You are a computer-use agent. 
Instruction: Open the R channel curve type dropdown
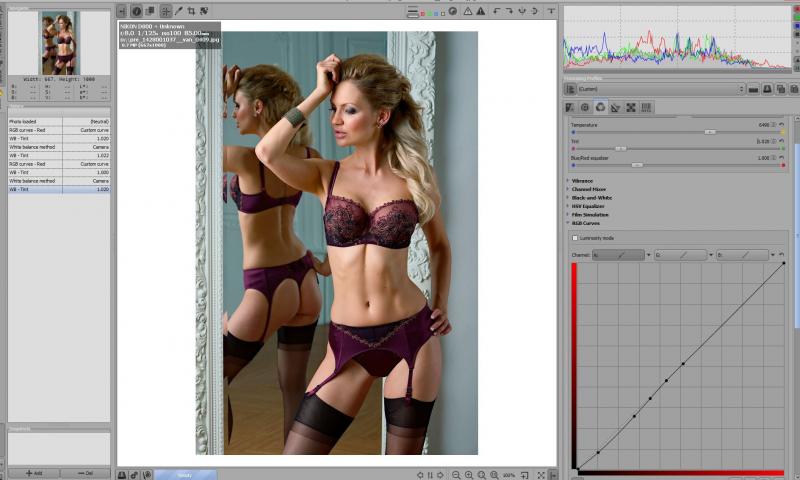point(648,255)
